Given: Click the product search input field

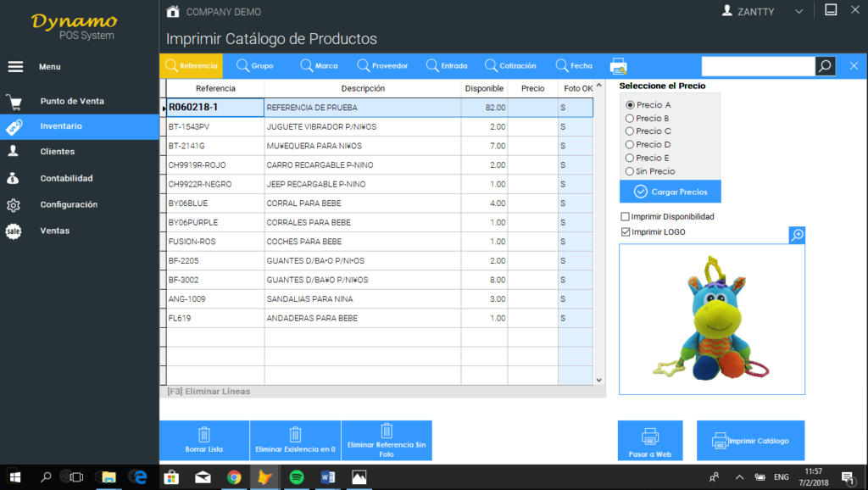Looking at the screenshot, I should click(x=758, y=66).
